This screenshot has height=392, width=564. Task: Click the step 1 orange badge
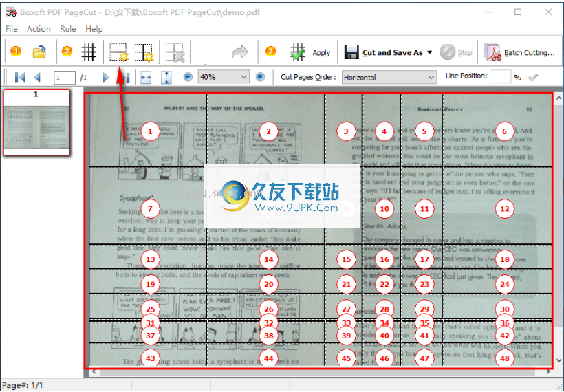15,52
